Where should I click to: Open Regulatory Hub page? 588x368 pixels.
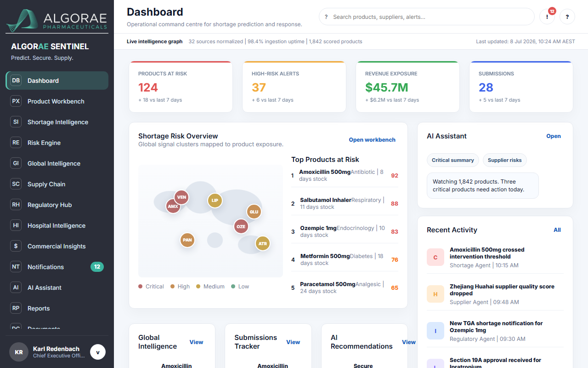57,205
